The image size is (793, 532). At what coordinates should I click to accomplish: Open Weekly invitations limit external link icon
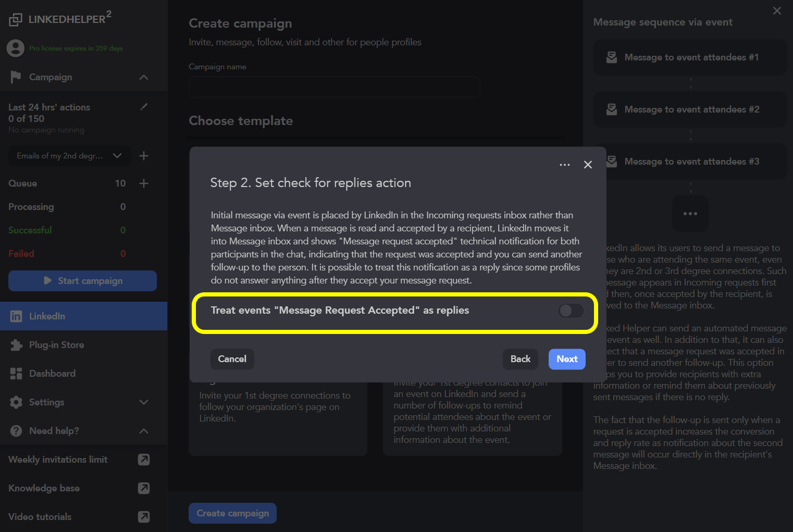pos(144,460)
